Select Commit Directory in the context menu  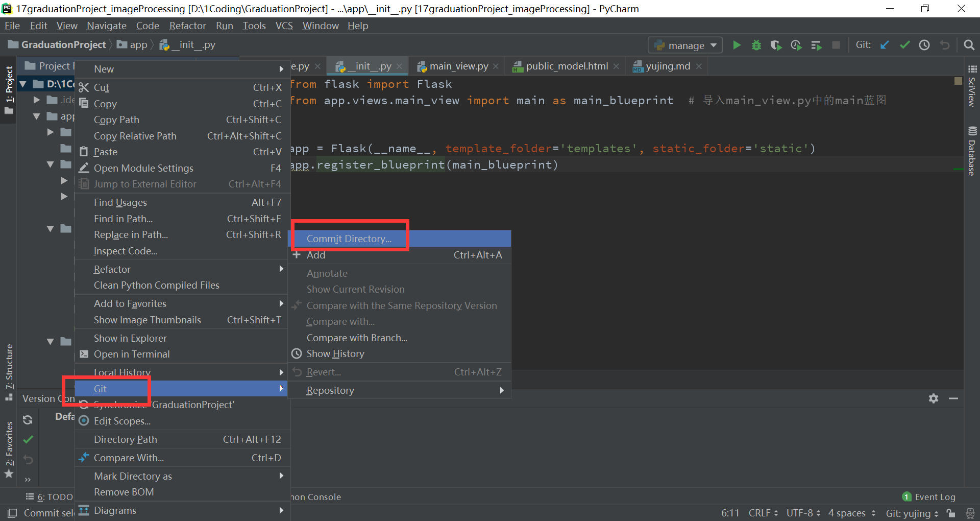point(349,238)
